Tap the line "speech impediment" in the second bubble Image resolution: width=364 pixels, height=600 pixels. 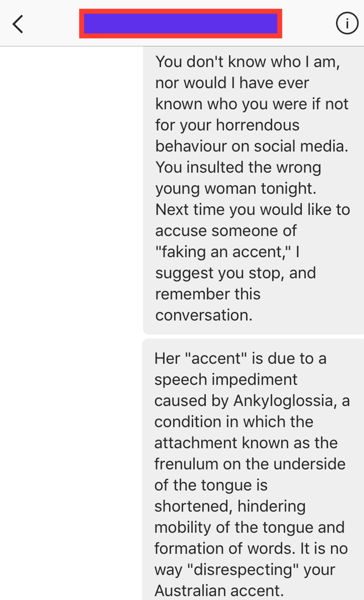pyautogui.click(x=226, y=380)
